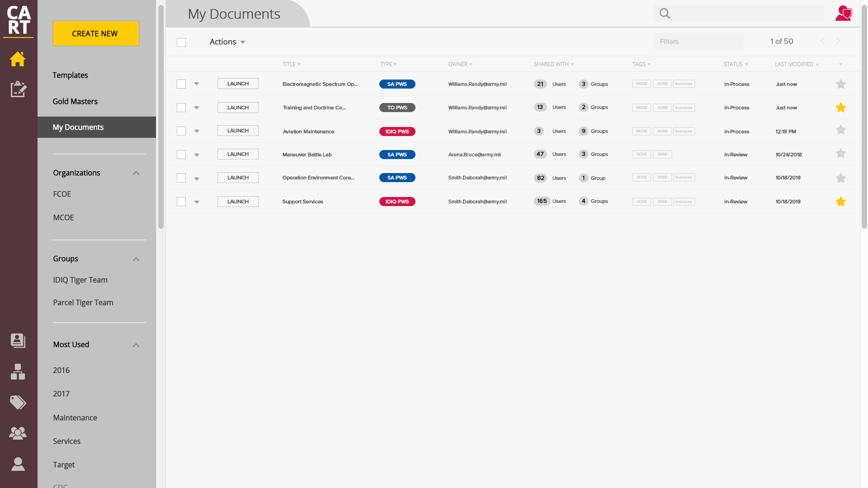Go to Templates section
The width and height of the screenshot is (868, 488).
coord(70,75)
